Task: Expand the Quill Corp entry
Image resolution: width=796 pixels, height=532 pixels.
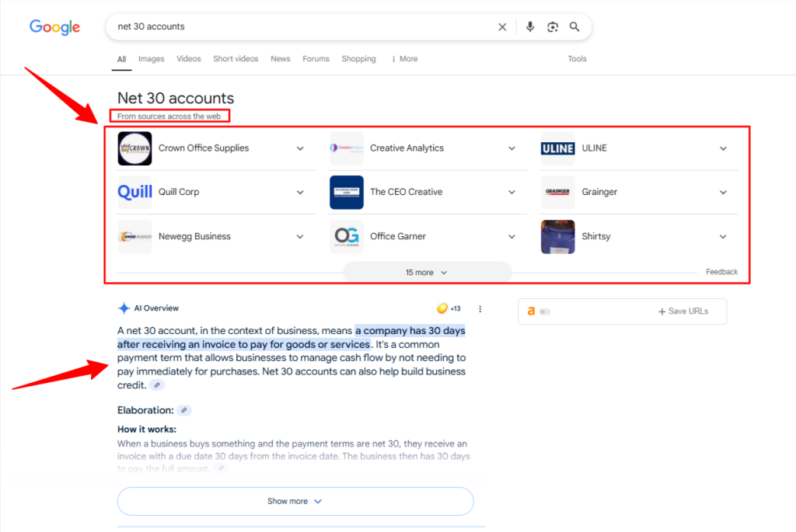Action: [300, 192]
